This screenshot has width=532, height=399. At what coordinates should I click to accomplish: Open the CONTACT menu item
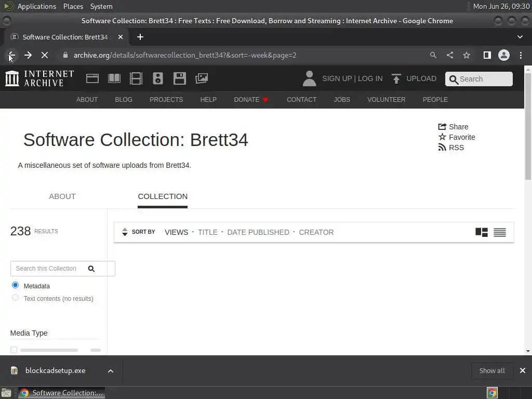tap(302, 99)
